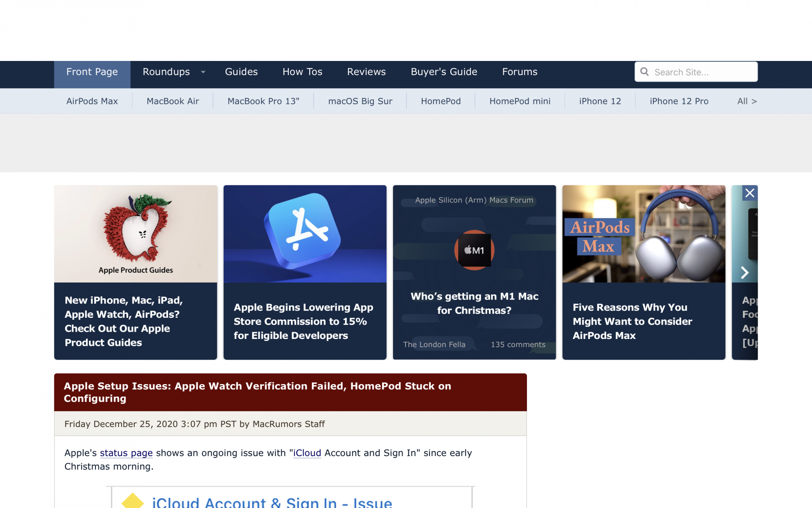812x508 pixels.
Task: Open the M1 Mac Christmas forum thread
Action: [474, 303]
